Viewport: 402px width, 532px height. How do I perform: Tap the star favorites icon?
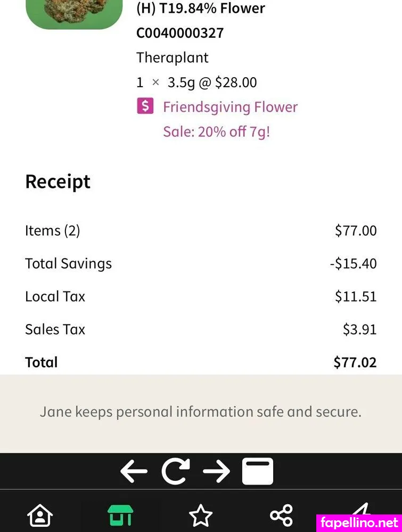[201, 515]
